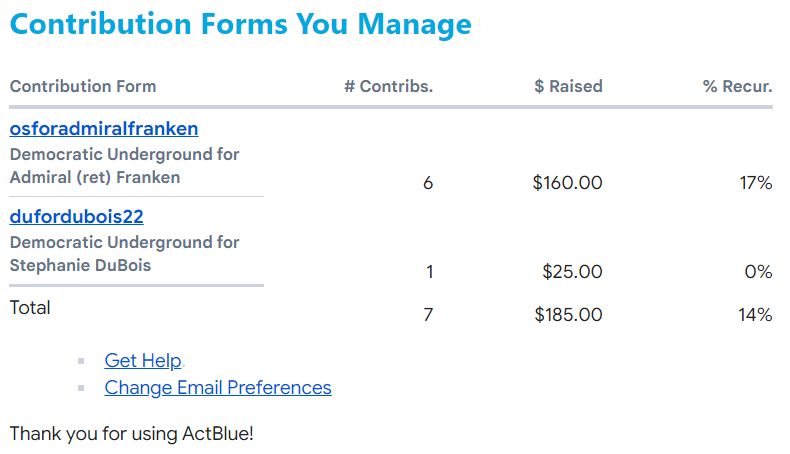Click the Contribution Form column header
790x454 pixels.
pyautogui.click(x=83, y=86)
